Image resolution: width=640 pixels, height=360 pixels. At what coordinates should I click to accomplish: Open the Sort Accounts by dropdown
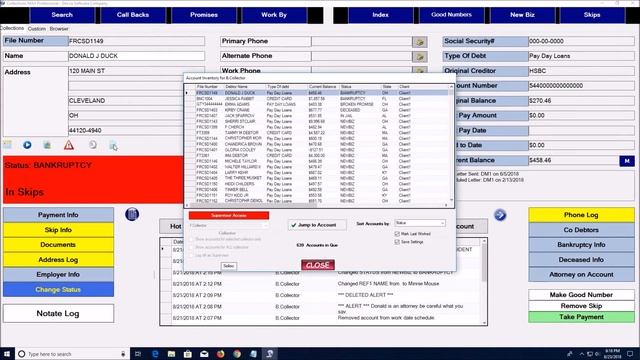[420, 223]
